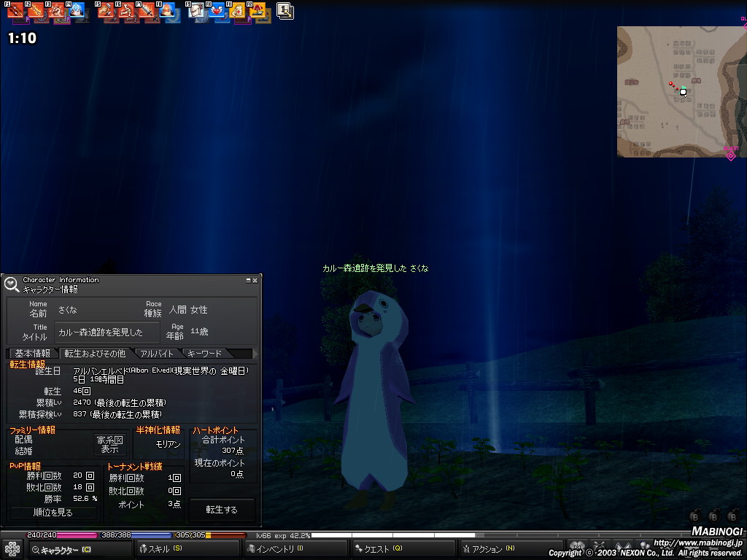Open the スキル (S) menu
The height and width of the screenshot is (560, 747).
tap(187, 550)
